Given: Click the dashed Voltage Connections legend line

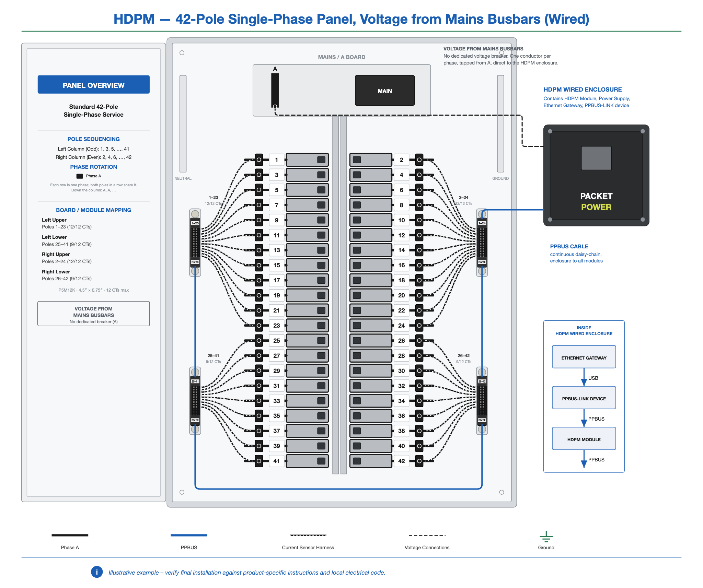Looking at the screenshot, I should click(x=427, y=535).
